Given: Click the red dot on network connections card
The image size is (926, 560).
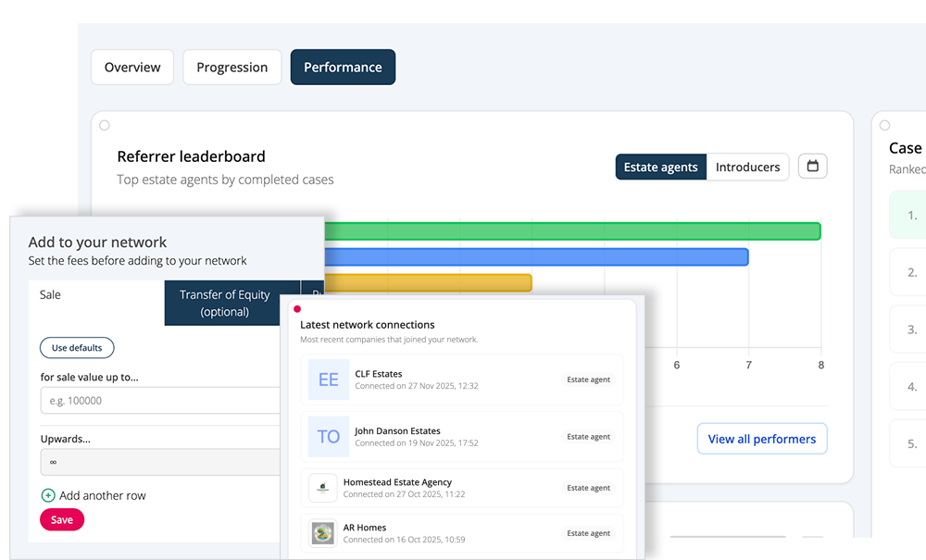Looking at the screenshot, I should coord(296,309).
